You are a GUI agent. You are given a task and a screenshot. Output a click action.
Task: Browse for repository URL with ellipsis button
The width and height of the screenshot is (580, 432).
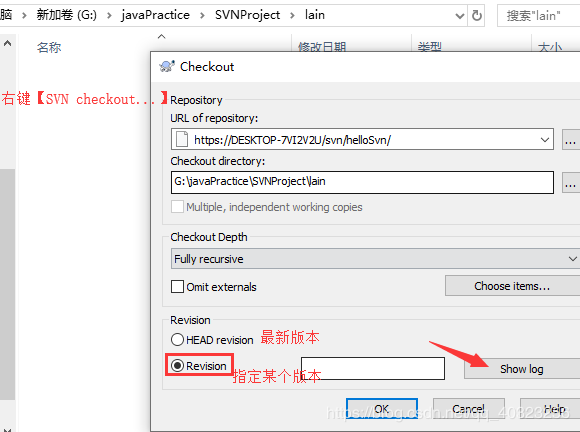570,139
